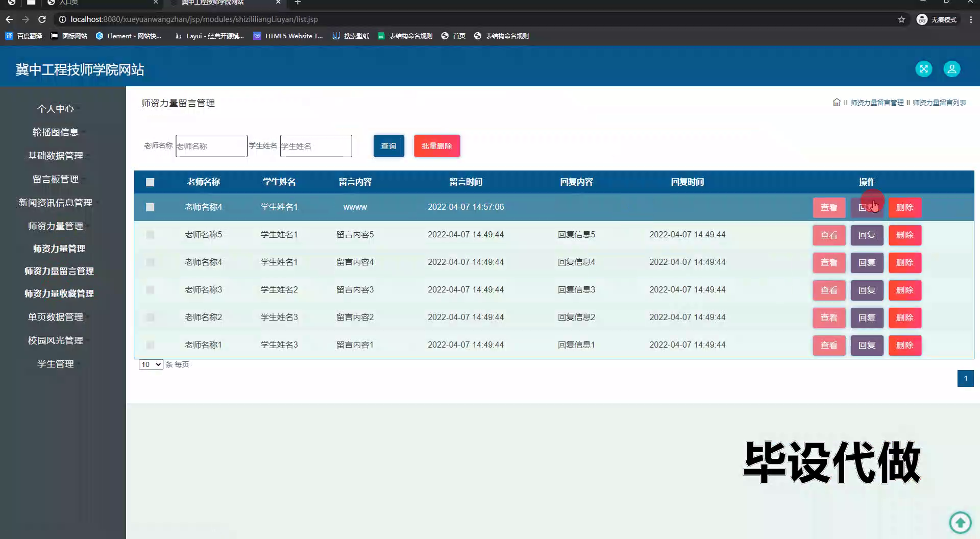
Task: Open the 搜索壁纸 bookmark
Action: coord(351,36)
